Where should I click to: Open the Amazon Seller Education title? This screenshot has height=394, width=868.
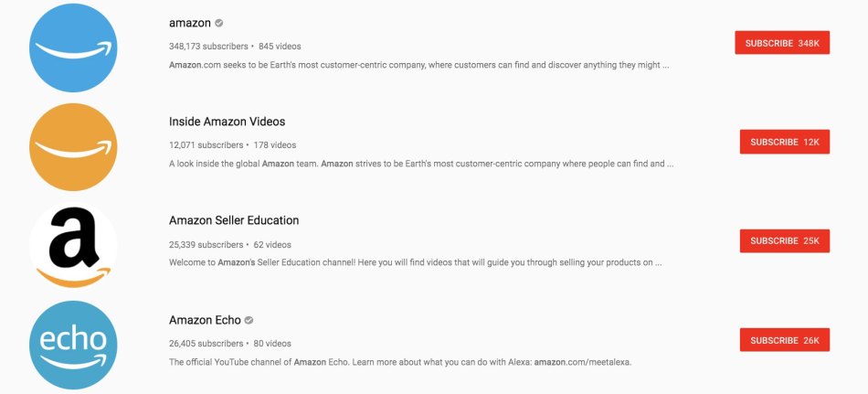(234, 220)
